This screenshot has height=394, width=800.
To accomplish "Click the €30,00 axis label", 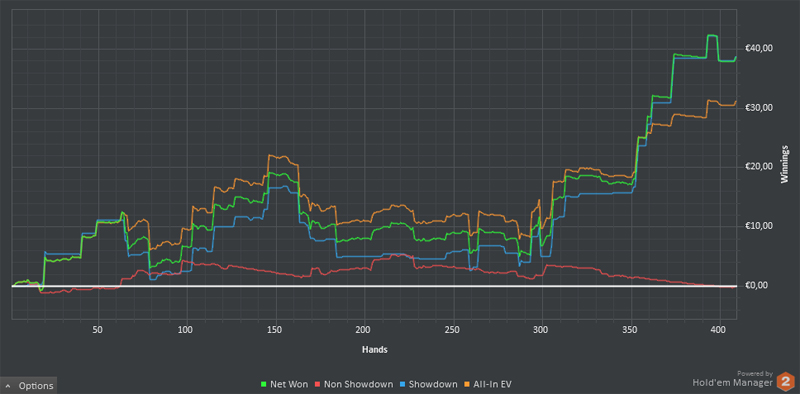I will (x=760, y=108).
